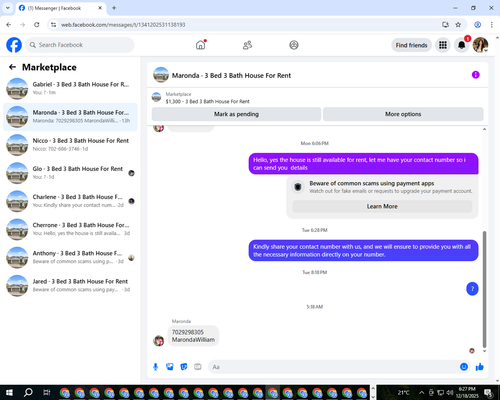Open the Windows notification center icon

pyautogui.click(x=489, y=393)
